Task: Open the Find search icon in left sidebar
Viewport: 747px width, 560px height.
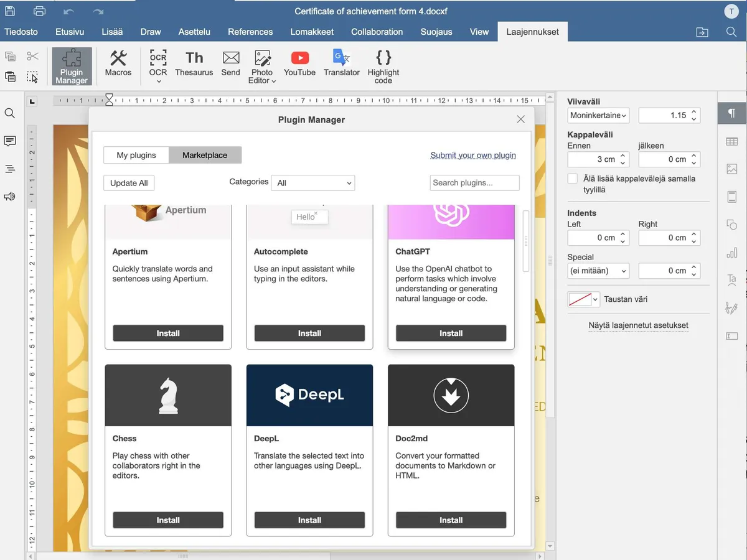Action: click(x=10, y=113)
